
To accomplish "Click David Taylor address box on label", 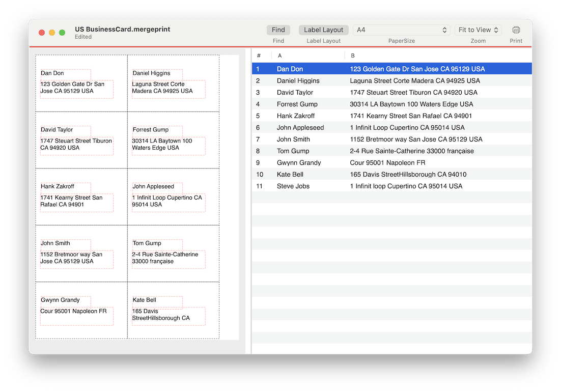I will coord(76,145).
